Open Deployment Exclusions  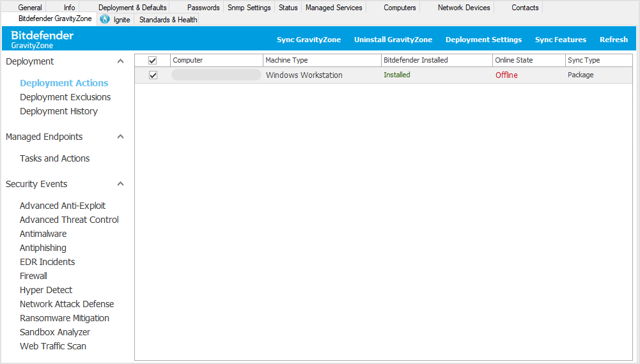pos(65,97)
